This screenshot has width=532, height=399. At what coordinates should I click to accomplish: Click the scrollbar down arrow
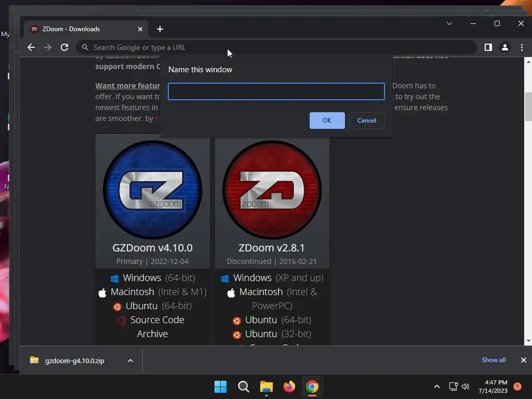point(528,341)
